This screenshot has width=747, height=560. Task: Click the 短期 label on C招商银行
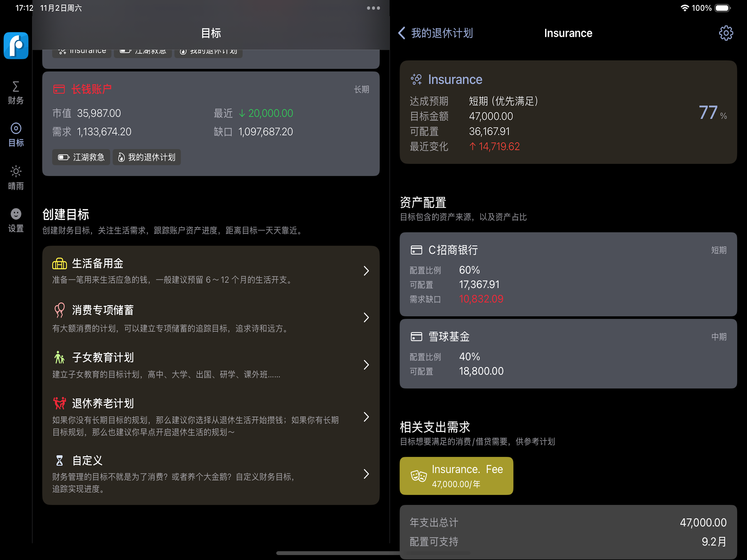pos(718,250)
